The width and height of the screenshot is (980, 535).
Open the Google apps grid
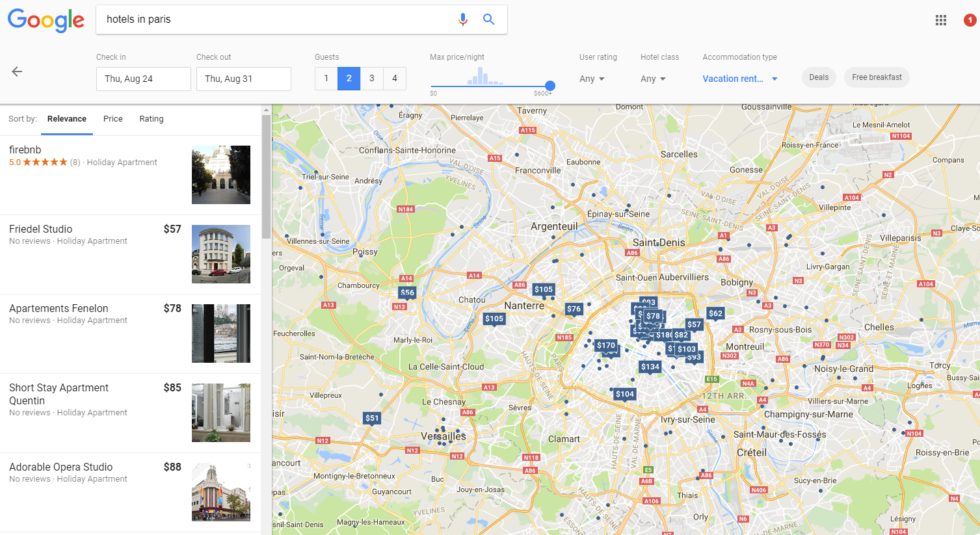940,20
